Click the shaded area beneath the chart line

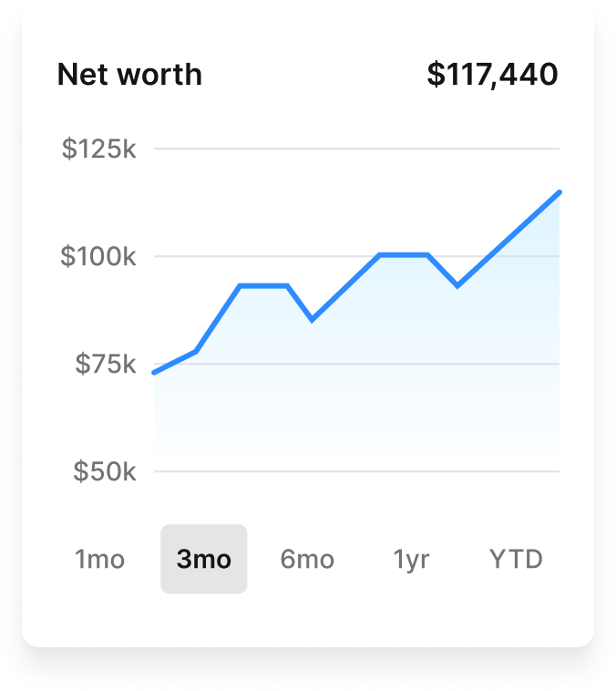pyautogui.click(x=364, y=383)
